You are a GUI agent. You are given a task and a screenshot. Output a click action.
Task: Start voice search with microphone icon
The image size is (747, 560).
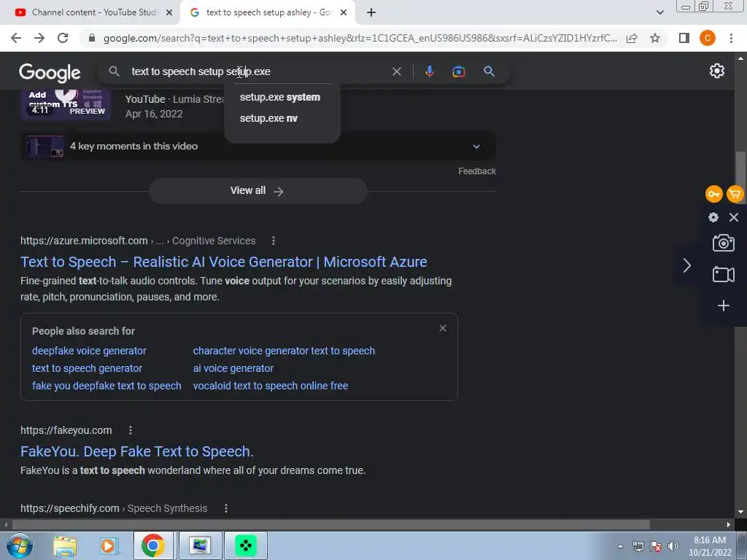point(429,71)
